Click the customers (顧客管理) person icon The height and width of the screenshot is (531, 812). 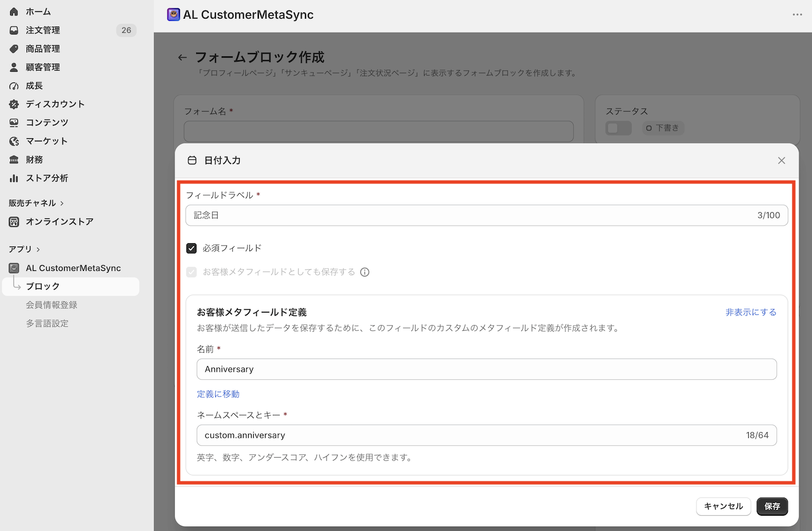[14, 67]
